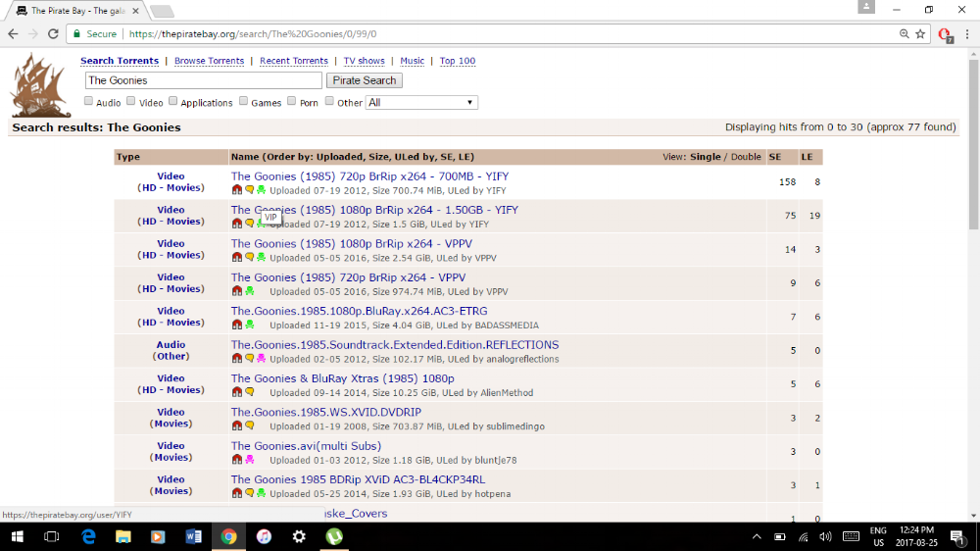
Task: Go back with the browser back arrow
Action: coord(13,34)
